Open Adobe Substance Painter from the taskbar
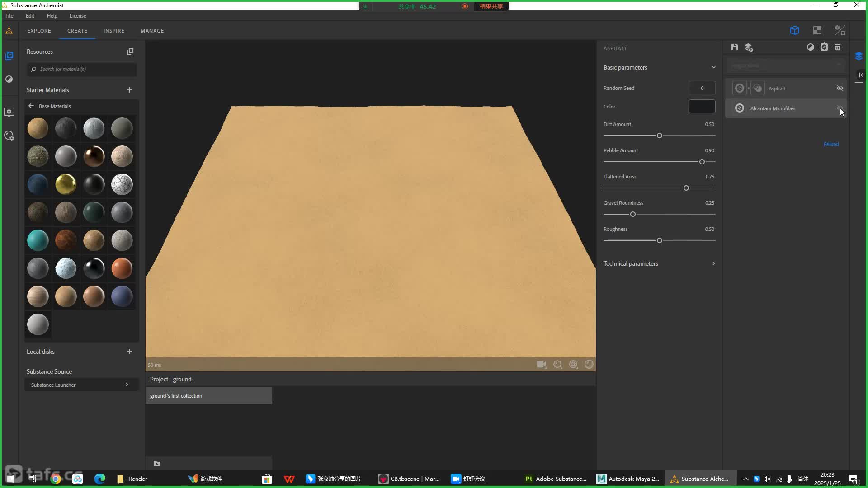868x488 pixels. [556, 479]
